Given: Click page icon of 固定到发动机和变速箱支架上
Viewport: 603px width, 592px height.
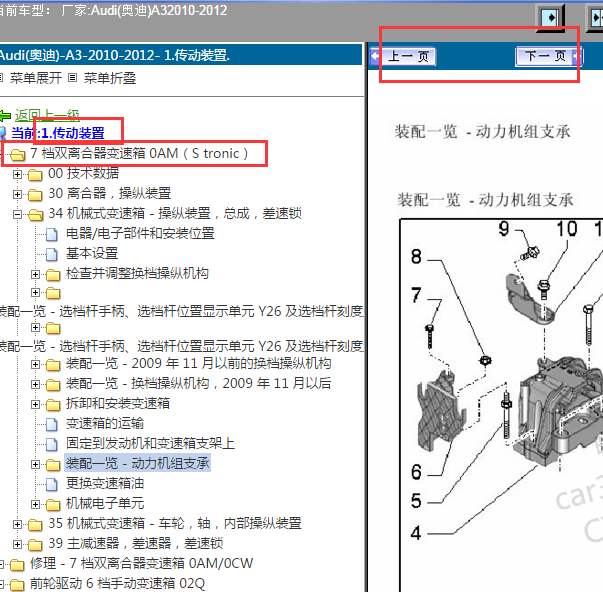Looking at the screenshot, I should [52, 444].
